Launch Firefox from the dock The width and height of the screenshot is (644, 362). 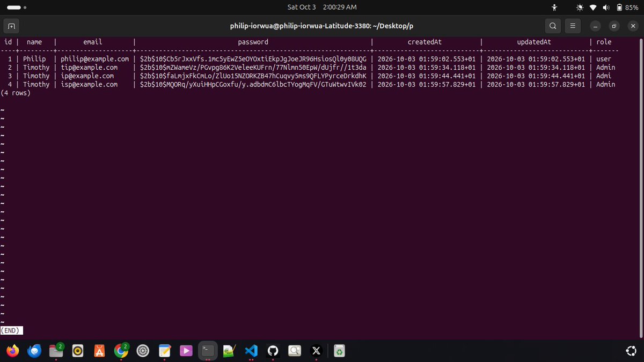(12, 351)
